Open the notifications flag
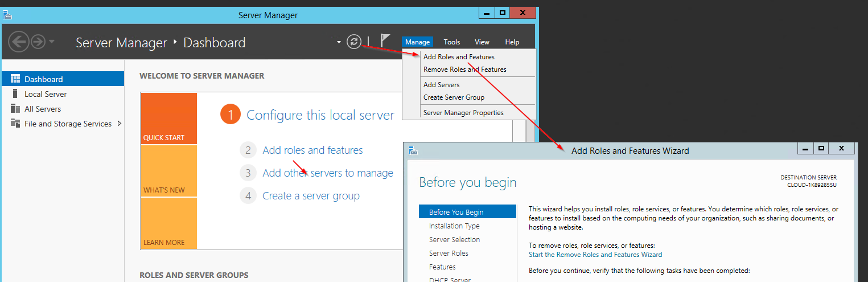This screenshot has height=282, width=868. [385, 40]
